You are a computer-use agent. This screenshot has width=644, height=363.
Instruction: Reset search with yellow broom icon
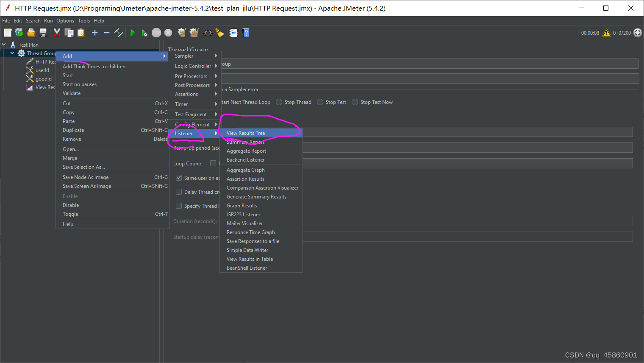[x=219, y=33]
